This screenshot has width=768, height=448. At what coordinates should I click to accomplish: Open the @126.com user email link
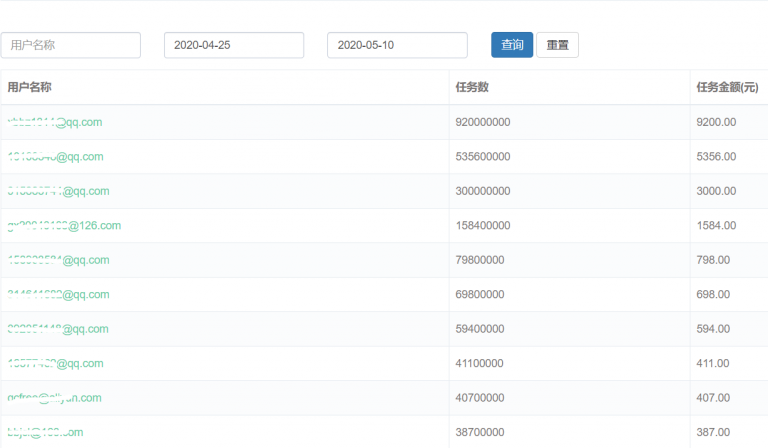tap(64, 226)
